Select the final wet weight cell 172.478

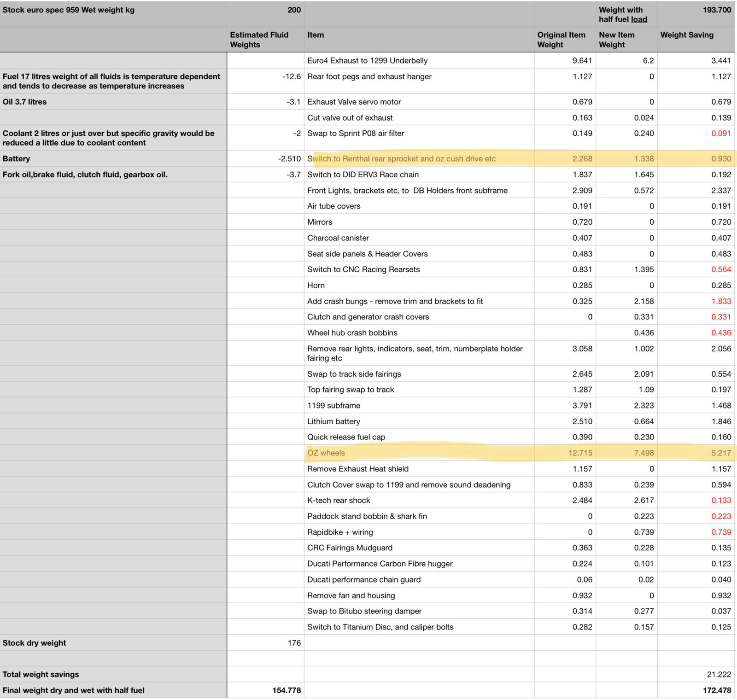tap(696, 690)
